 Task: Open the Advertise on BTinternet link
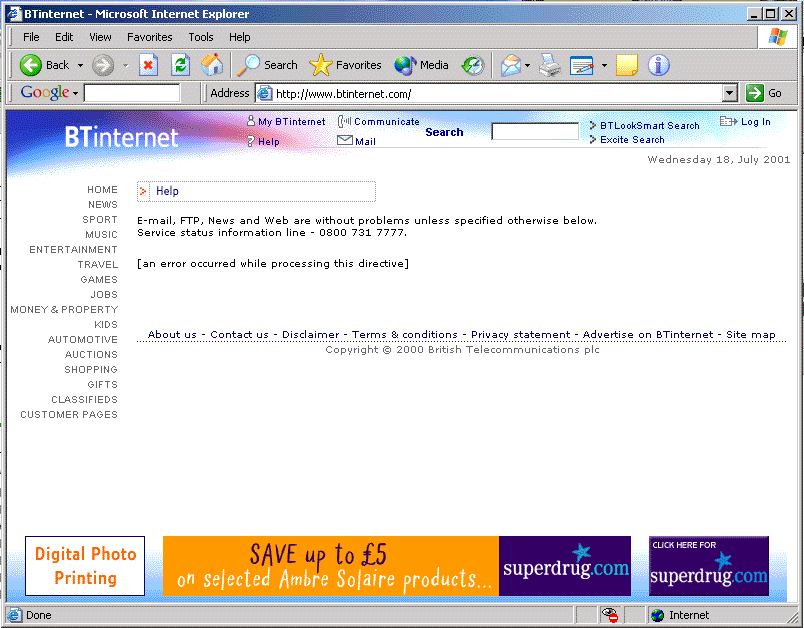pyautogui.click(x=648, y=335)
